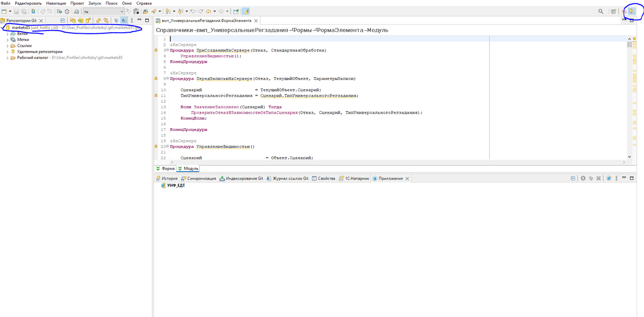This screenshot has height=317, width=644.
Task: Open the Open Perspective dialog icon
Action: [x=613, y=11]
